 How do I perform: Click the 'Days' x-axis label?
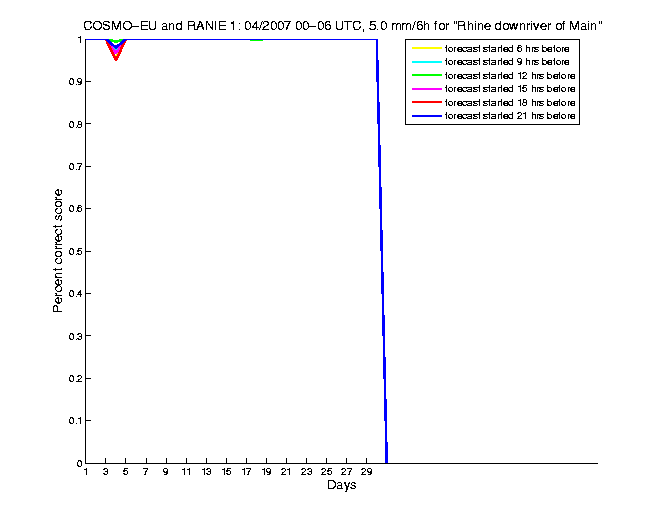pos(341,485)
